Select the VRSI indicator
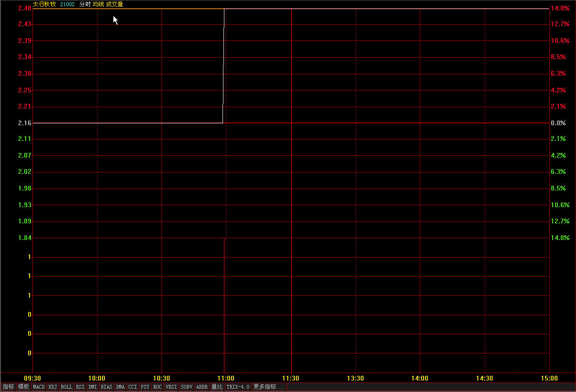The width and height of the screenshot is (576, 392). pyautogui.click(x=172, y=387)
